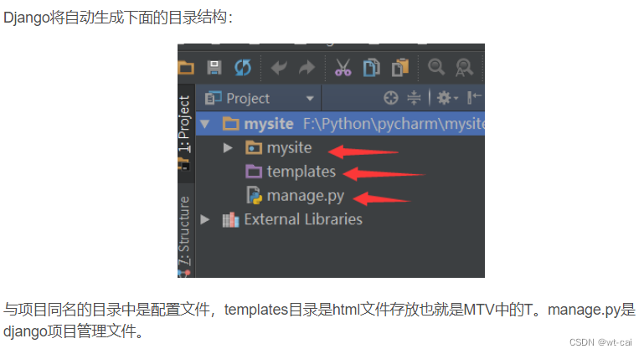Expand the inner mysite folder arrow

[x=228, y=147]
